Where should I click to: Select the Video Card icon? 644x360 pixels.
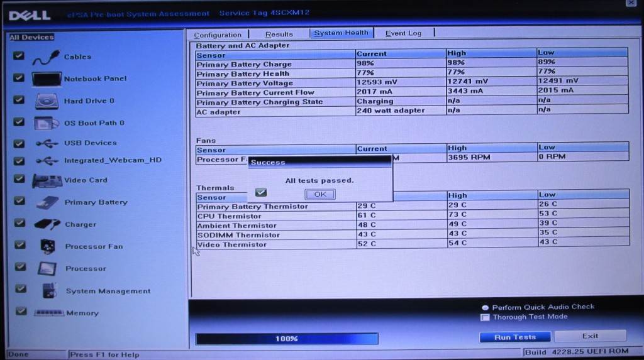[47, 181]
